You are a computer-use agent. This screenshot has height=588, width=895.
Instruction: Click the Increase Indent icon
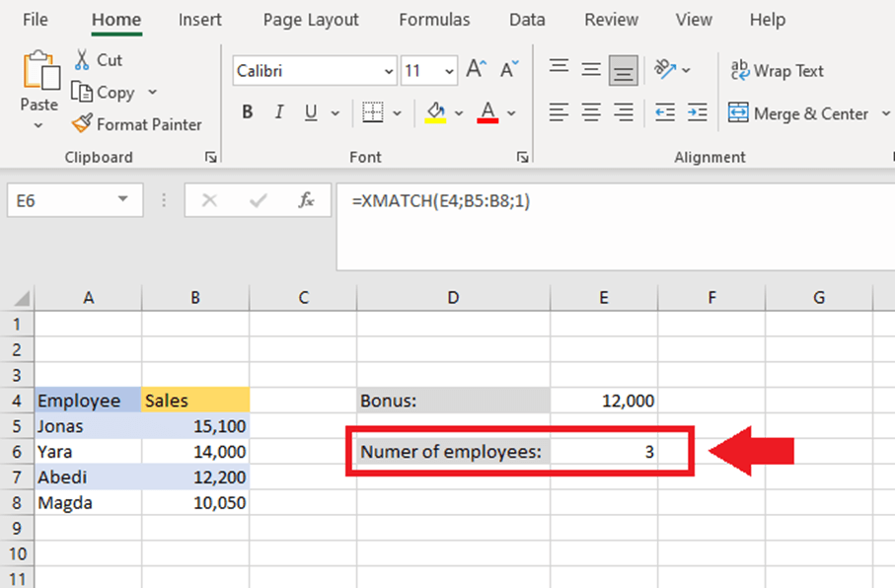tap(698, 113)
